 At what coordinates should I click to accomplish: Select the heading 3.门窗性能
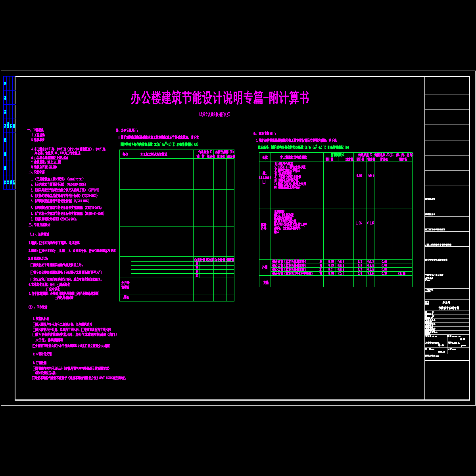coord(40,363)
